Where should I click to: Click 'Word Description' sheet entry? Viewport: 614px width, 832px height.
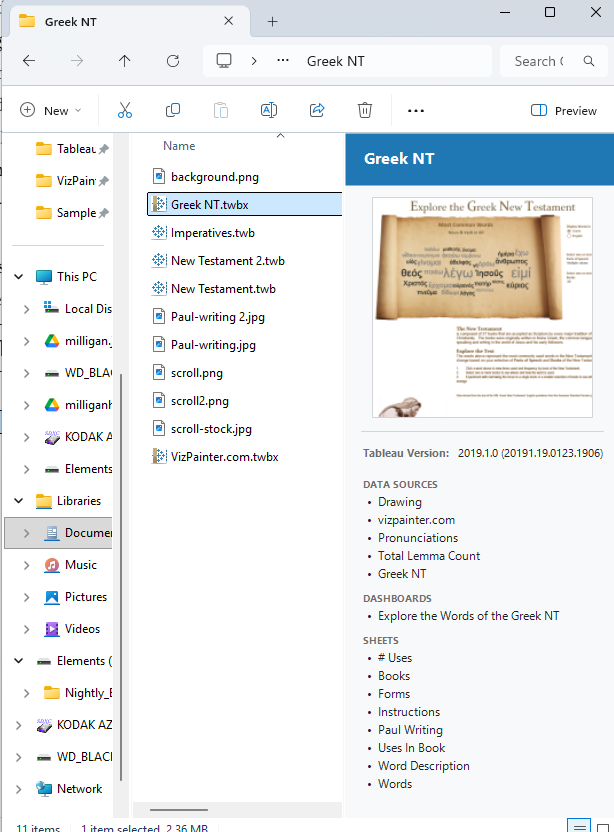point(423,766)
